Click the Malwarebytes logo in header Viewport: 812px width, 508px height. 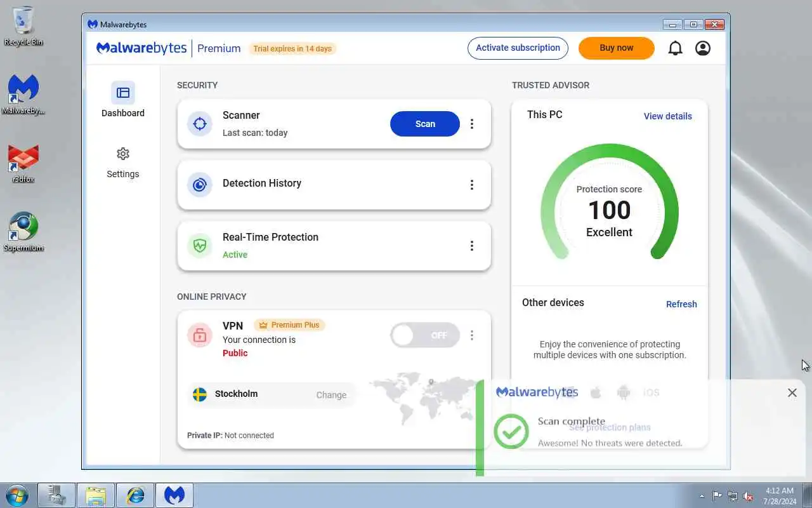pos(141,48)
